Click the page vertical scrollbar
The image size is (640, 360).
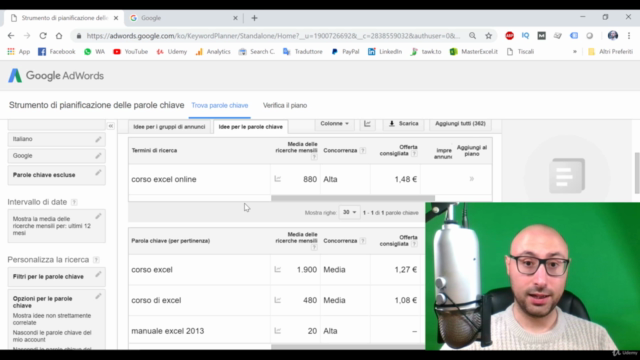point(637,173)
